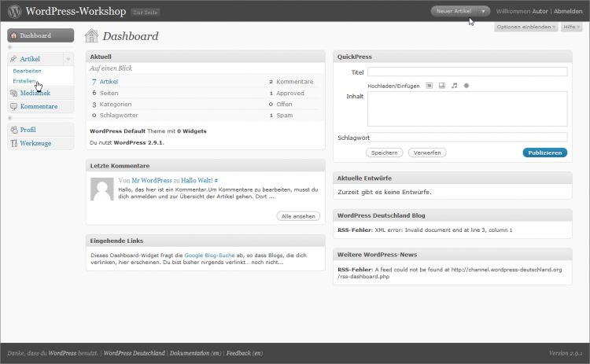Click the Aktuelle Entwürfe widget header
The height and width of the screenshot is (364, 590).
(x=452, y=178)
